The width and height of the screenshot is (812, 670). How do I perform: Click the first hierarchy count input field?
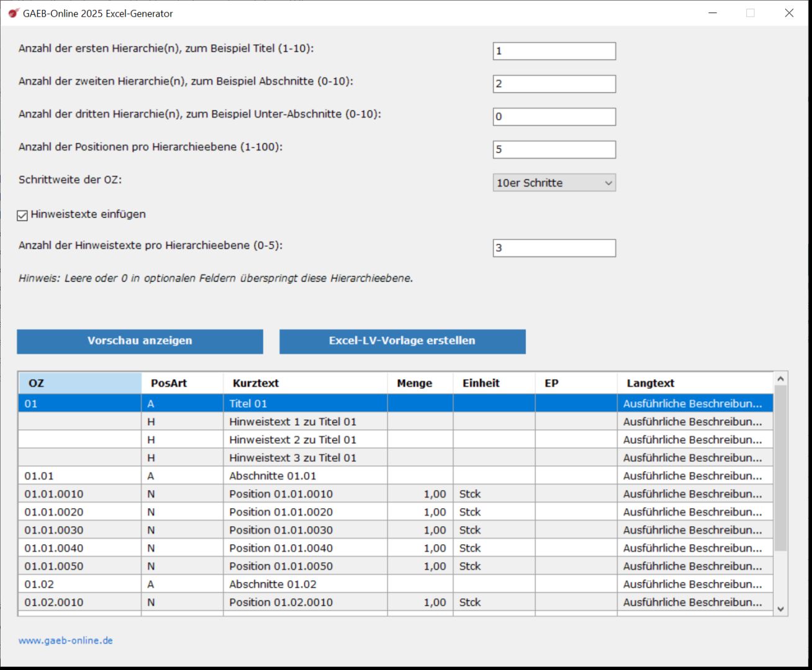(553, 51)
